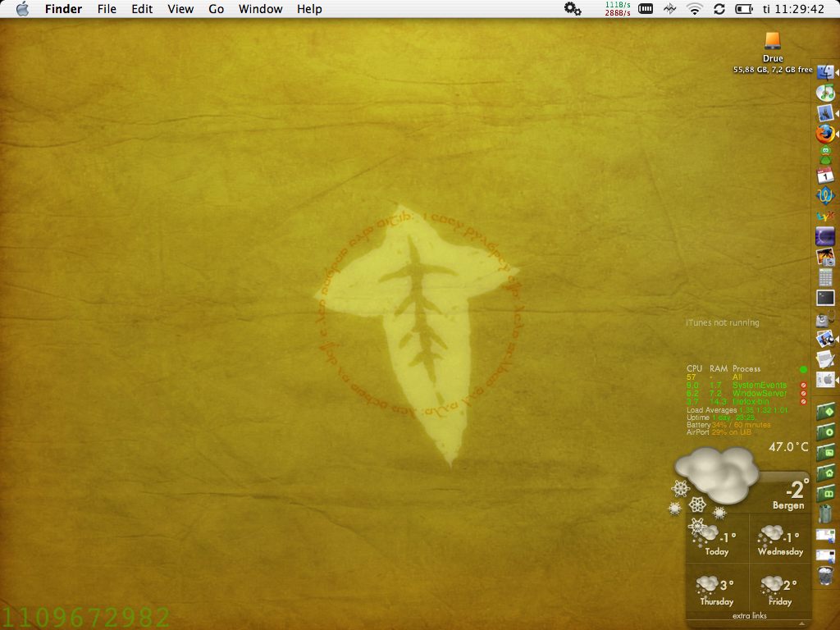Open Disk Utility stethoscope icon
The width and height of the screenshot is (840, 630).
point(825,319)
